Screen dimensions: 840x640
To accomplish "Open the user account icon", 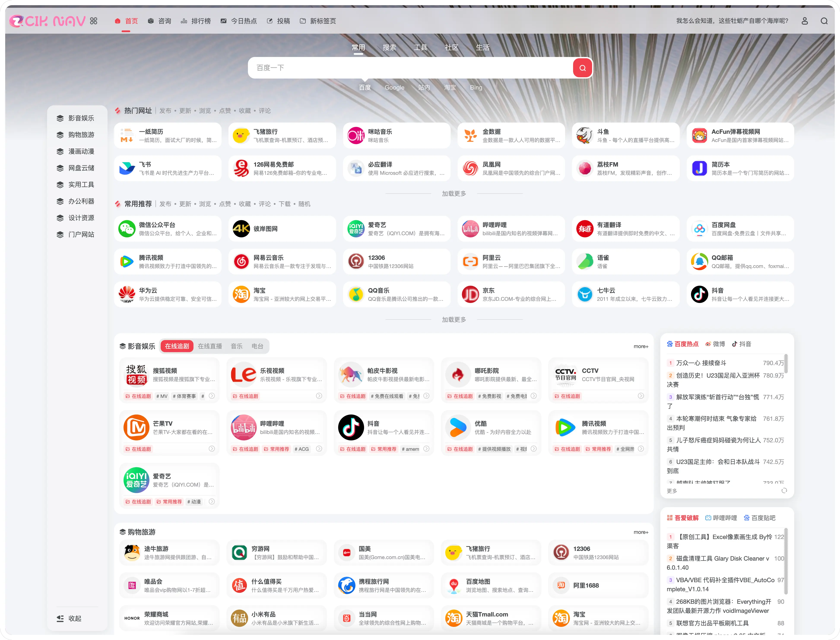I will pyautogui.click(x=805, y=21).
